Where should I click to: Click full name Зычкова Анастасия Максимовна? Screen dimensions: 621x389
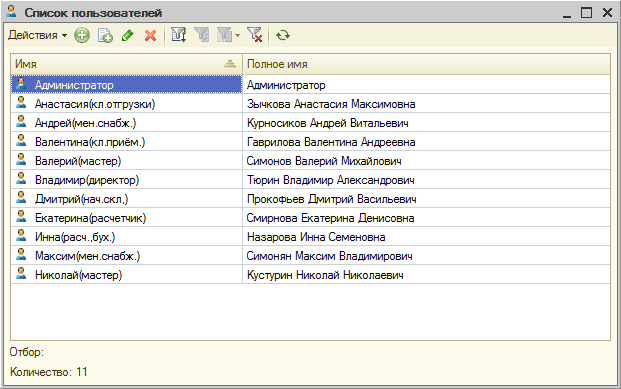[x=331, y=104]
